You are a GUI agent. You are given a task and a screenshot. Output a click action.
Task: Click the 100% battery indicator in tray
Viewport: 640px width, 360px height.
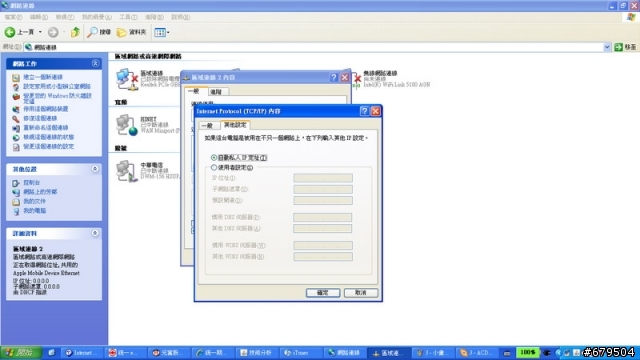point(527,352)
